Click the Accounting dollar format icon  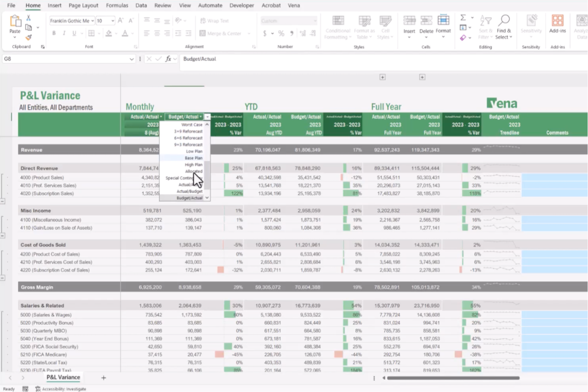(x=265, y=33)
